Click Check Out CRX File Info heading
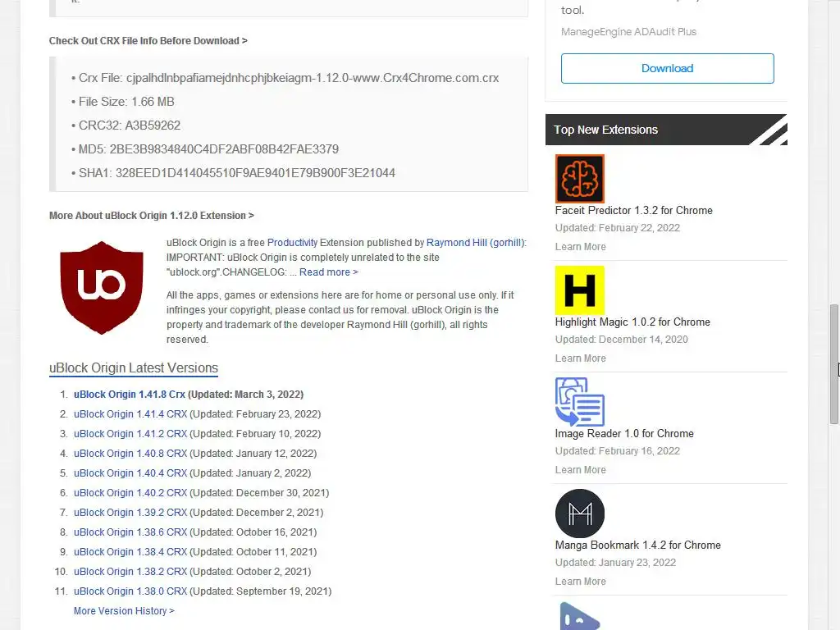Viewport: 840px width, 630px height. 148,41
